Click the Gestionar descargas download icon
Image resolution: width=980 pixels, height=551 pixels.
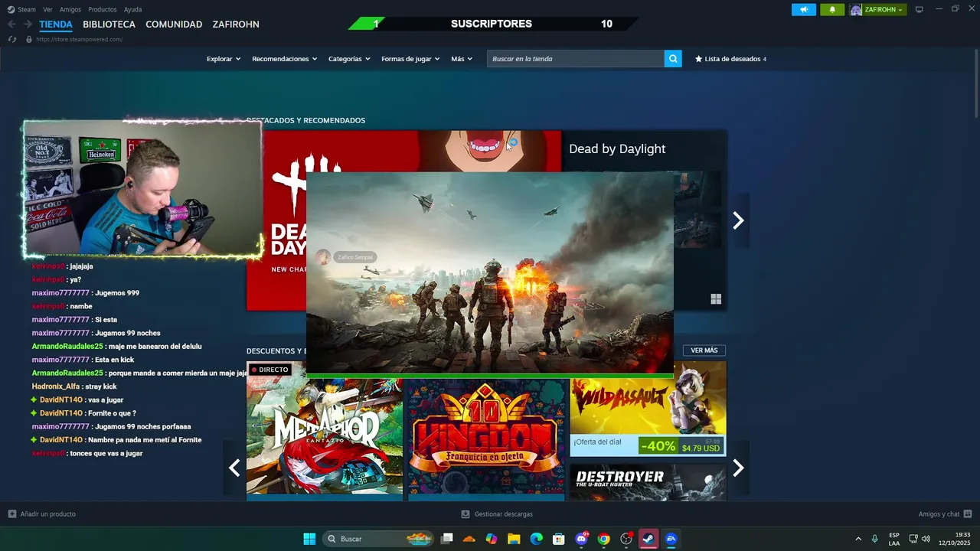coord(465,514)
